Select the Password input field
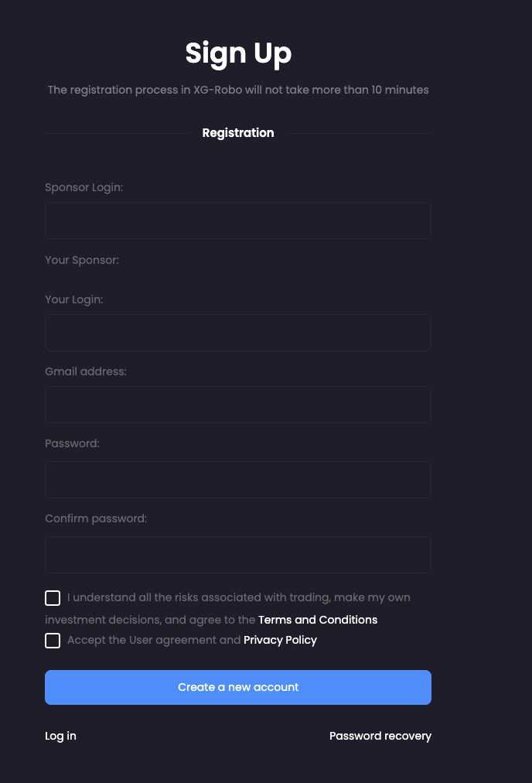 (238, 480)
